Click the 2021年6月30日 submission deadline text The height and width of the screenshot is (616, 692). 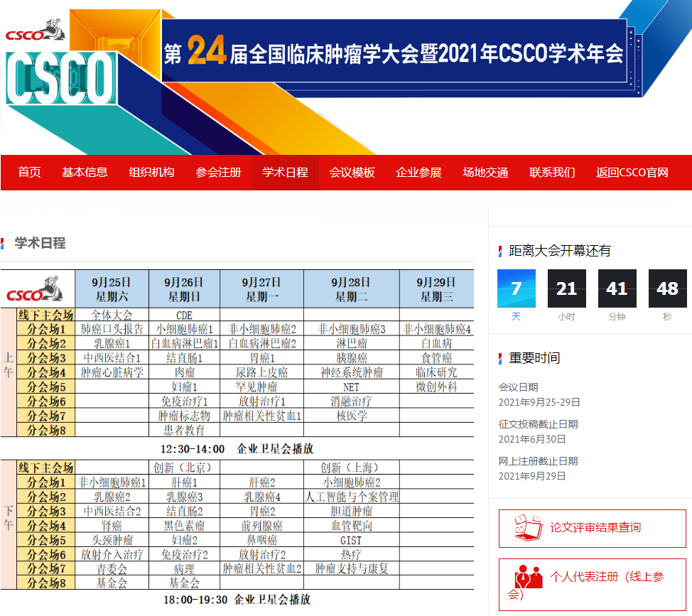tap(532, 440)
